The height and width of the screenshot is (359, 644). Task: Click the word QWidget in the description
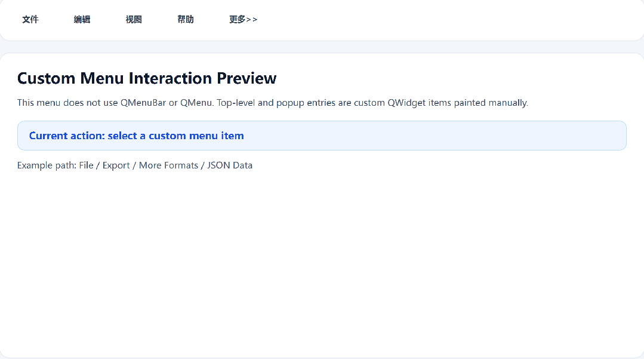pyautogui.click(x=406, y=103)
